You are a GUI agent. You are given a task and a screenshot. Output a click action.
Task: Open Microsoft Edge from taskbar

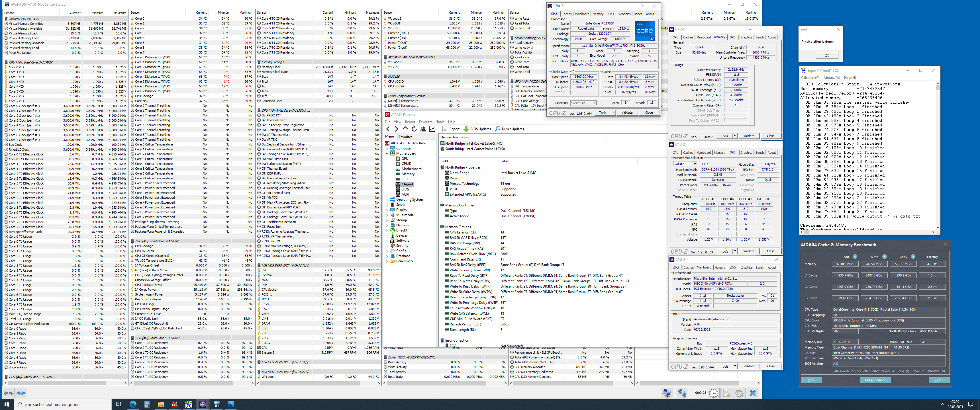pos(133,404)
